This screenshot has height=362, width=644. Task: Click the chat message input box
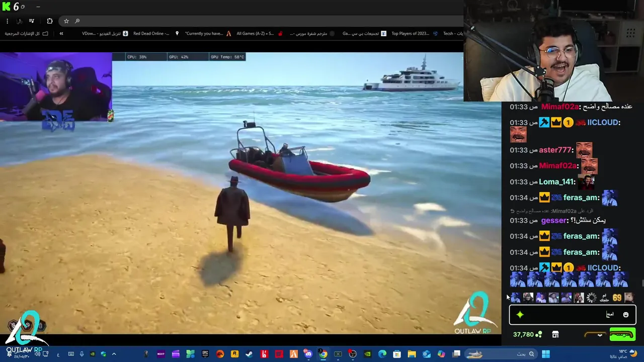(x=573, y=315)
